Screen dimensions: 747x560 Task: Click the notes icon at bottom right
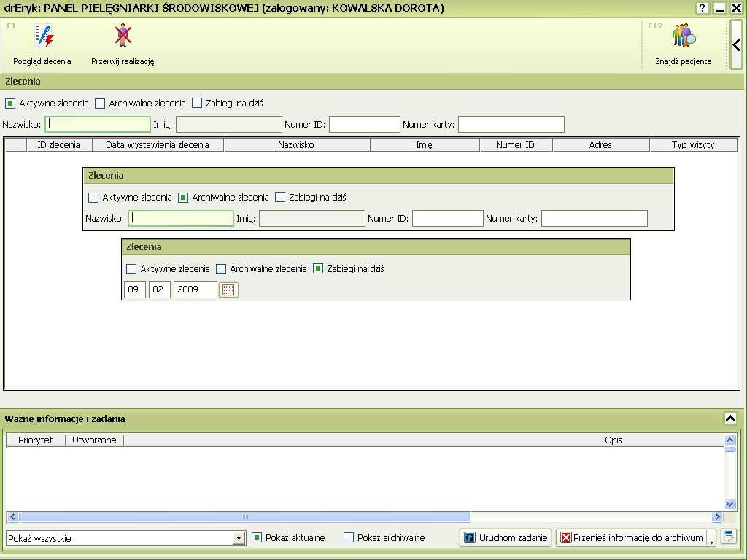[729, 536]
